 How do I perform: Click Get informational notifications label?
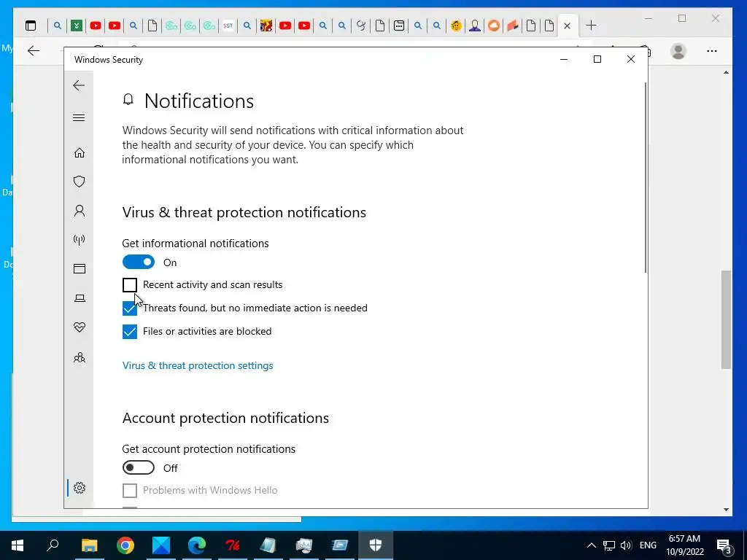pyautogui.click(x=196, y=244)
